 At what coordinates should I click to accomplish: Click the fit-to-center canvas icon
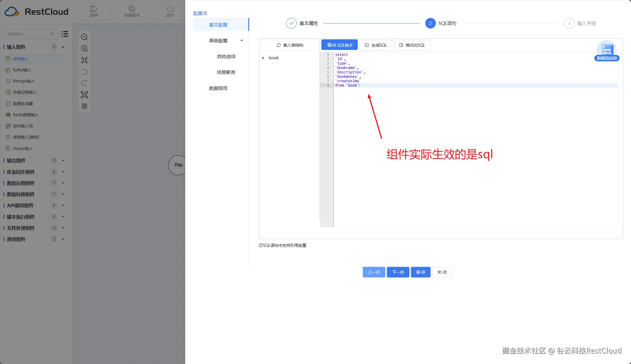click(84, 60)
